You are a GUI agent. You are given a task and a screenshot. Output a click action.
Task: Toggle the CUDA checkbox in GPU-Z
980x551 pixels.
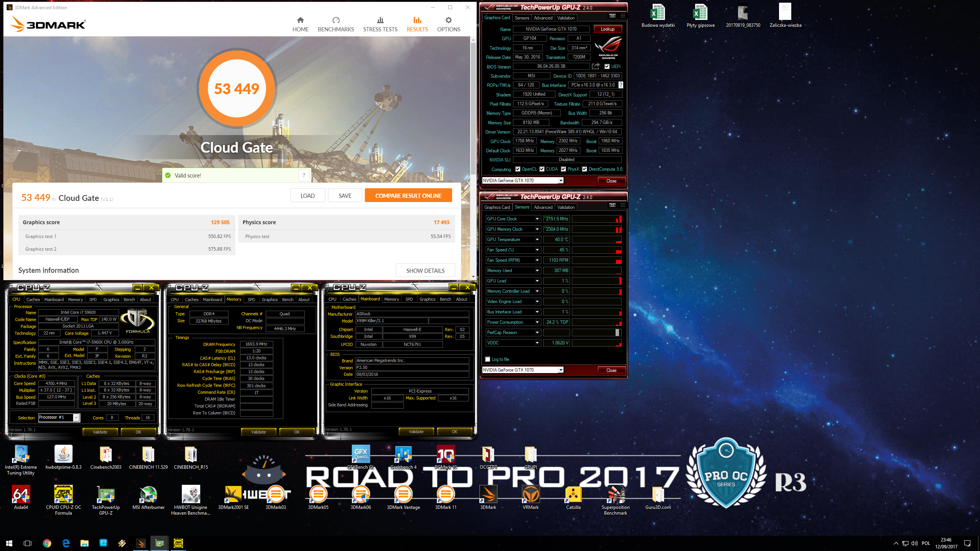point(542,169)
